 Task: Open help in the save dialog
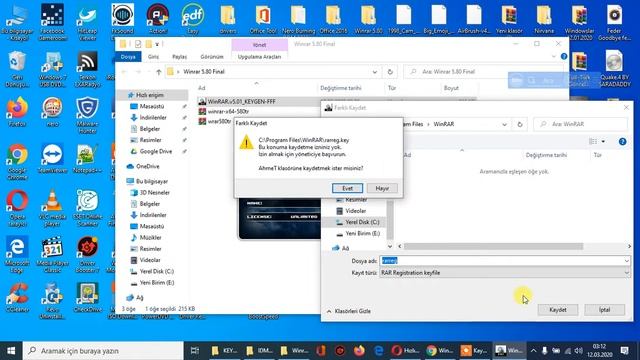622,142
